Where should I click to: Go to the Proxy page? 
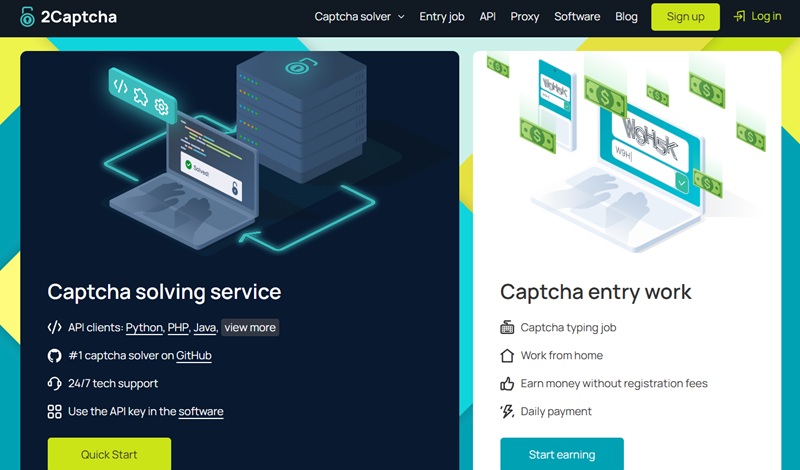click(x=524, y=17)
